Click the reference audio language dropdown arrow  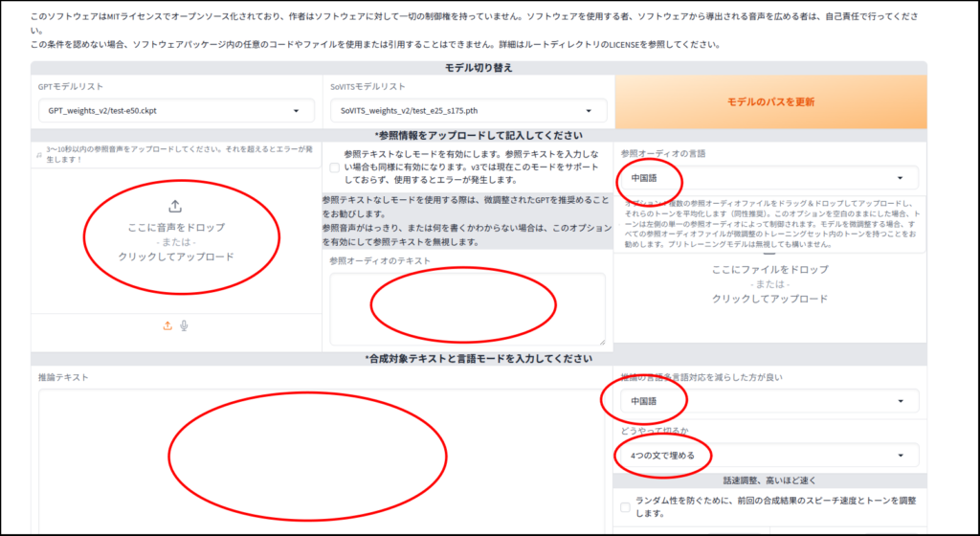click(x=900, y=178)
